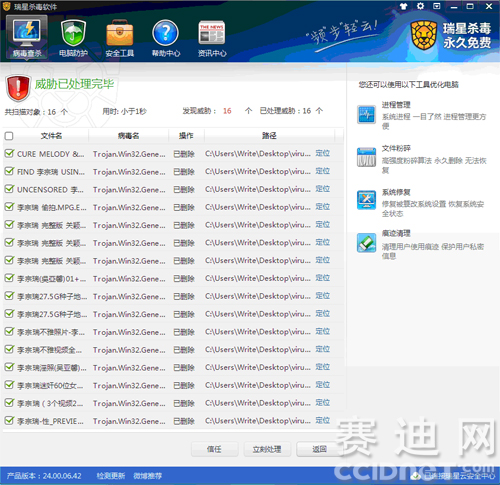
Task: Click the red warning shield icon
Action: [x=18, y=88]
